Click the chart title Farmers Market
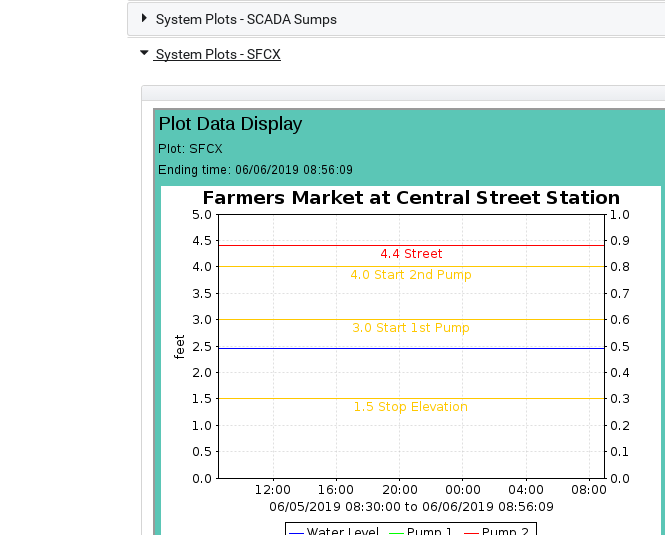Image resolution: width=665 pixels, height=535 pixels. [x=411, y=198]
